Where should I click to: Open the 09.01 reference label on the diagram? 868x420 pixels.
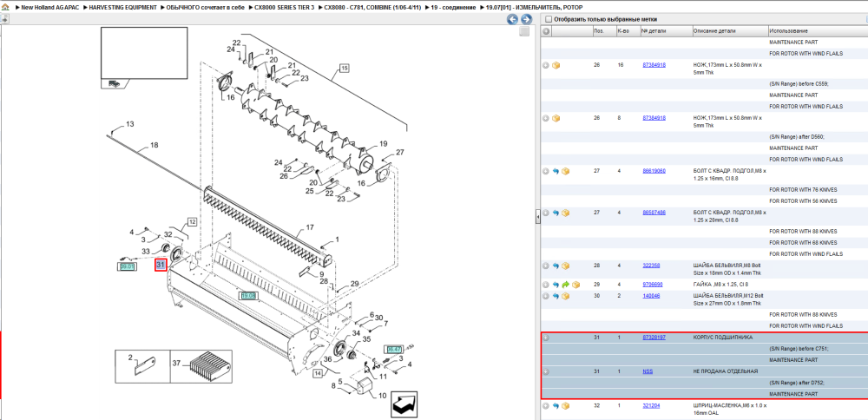(127, 266)
